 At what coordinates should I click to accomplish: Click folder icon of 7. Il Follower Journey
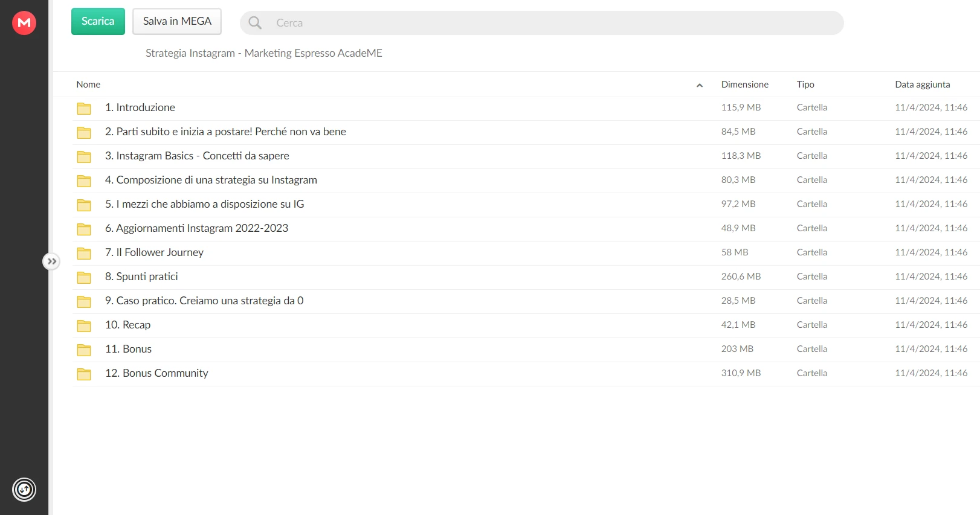[x=84, y=253]
